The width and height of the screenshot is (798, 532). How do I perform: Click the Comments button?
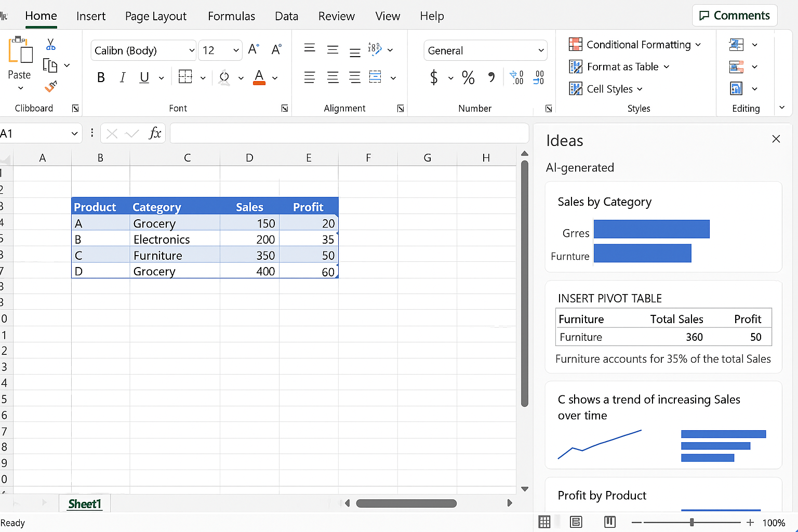(x=735, y=15)
